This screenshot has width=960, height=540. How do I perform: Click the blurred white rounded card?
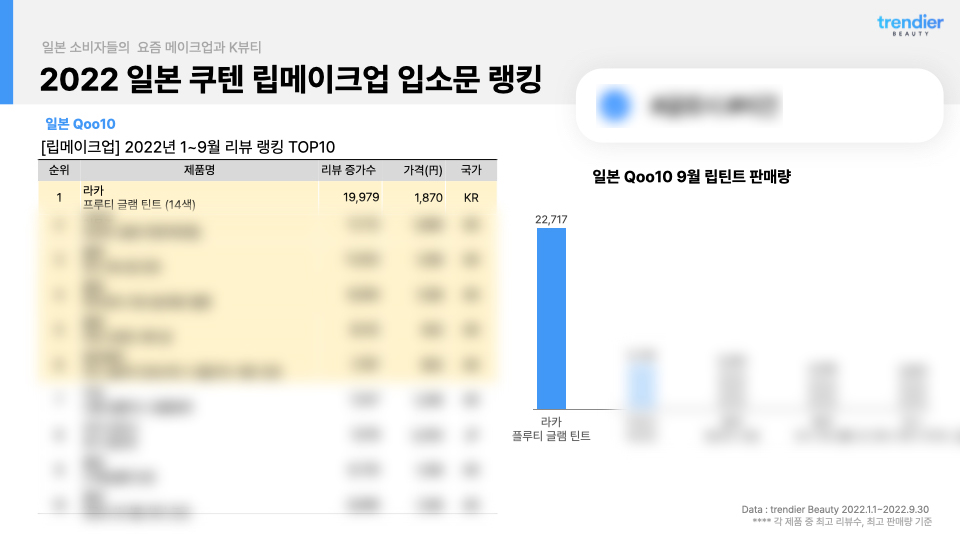click(x=759, y=105)
